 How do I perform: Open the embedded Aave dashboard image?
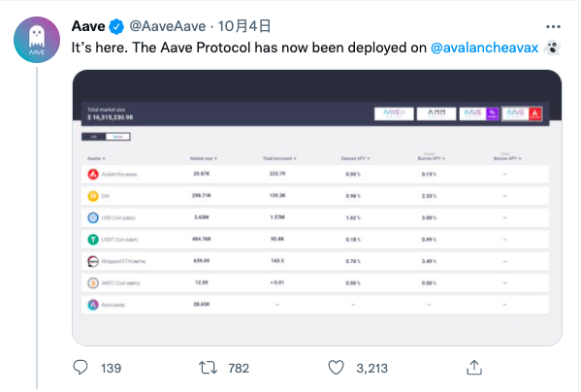pyautogui.click(x=317, y=208)
